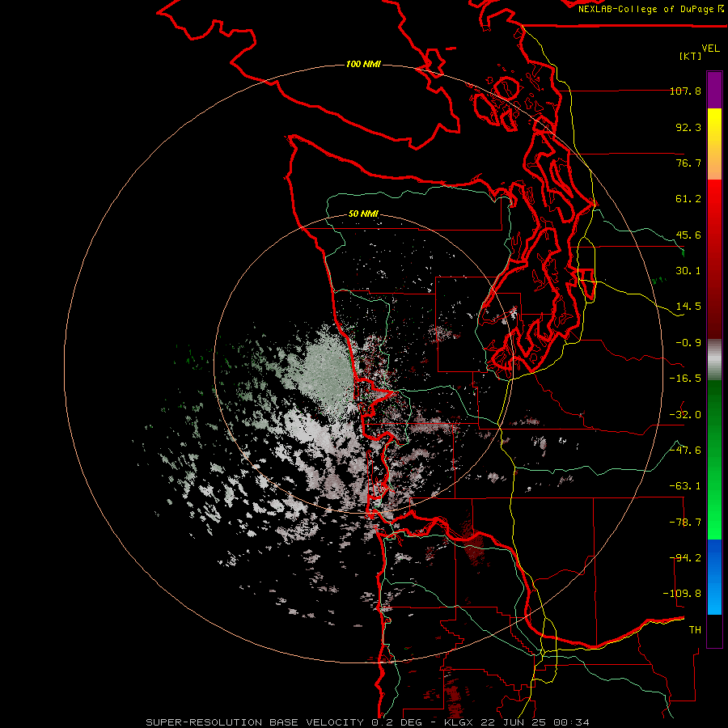This screenshot has height=728, width=728.
Task: Click the 14.5 velocity scale value
Action: point(688,307)
